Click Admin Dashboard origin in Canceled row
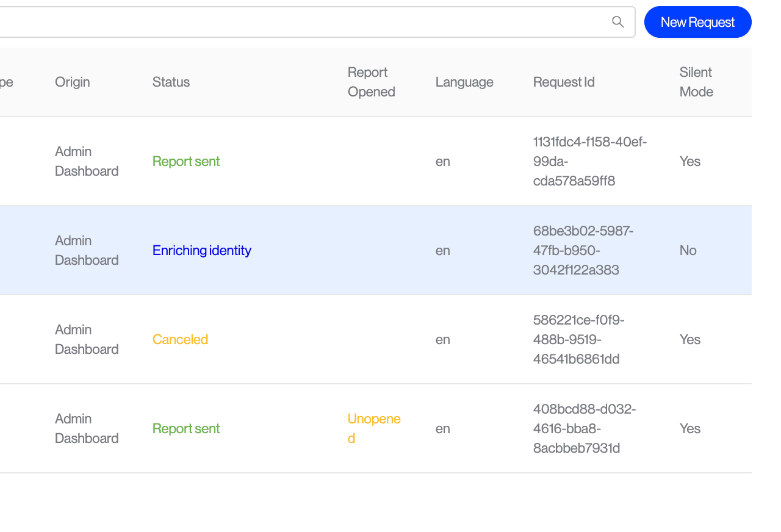Screen dimensions: 781x532 click(86, 339)
